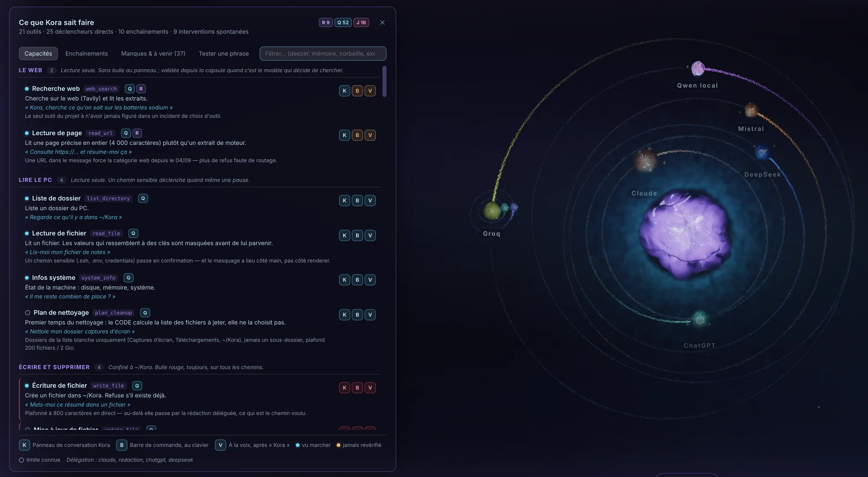The width and height of the screenshot is (868, 477).
Task: Select the ChatGPT planet
Action: pyautogui.click(x=700, y=320)
